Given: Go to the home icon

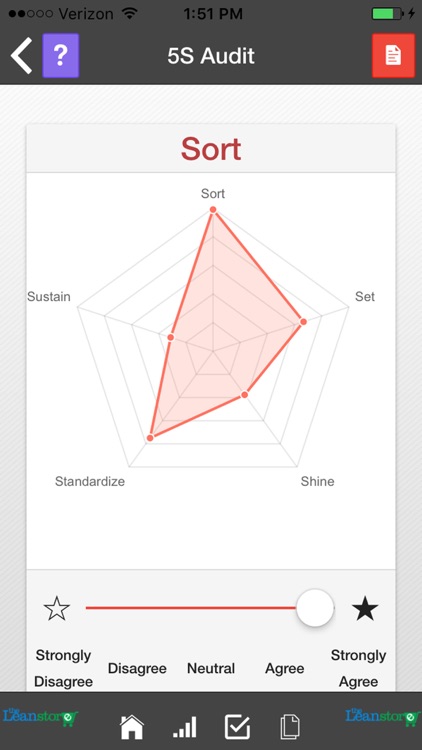Looking at the screenshot, I should coord(132,727).
